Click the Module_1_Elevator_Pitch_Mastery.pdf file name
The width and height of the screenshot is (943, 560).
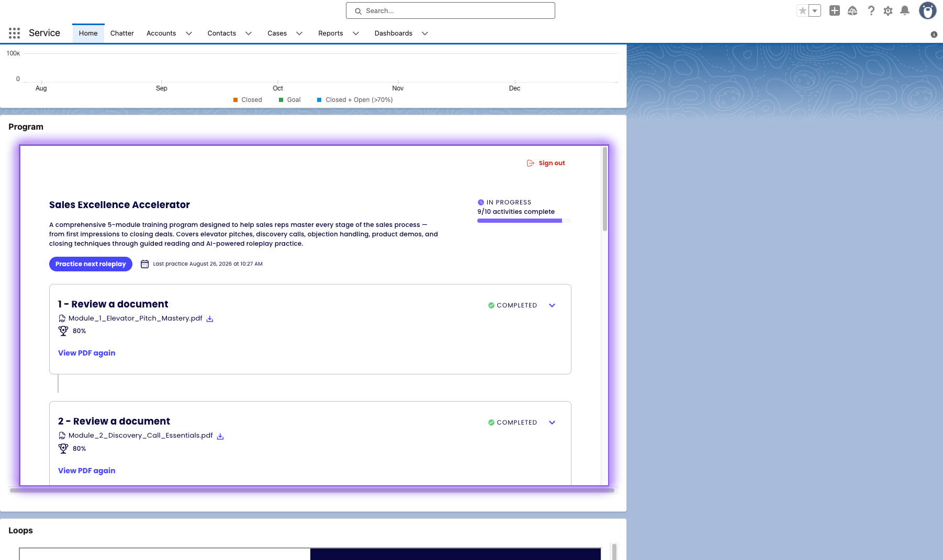(136, 318)
